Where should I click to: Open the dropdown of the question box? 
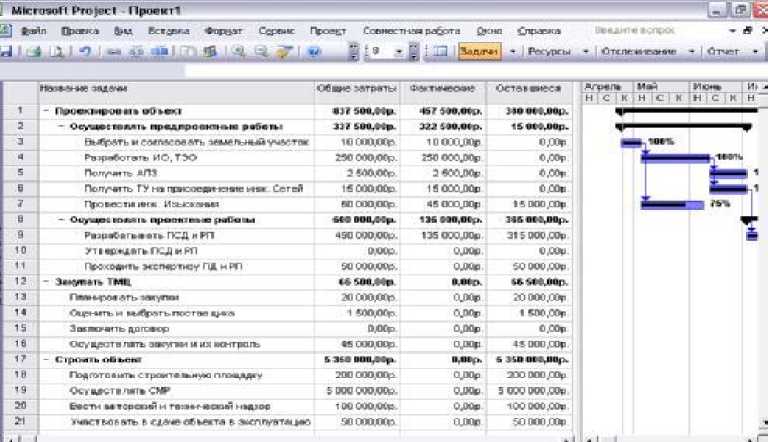tap(732, 30)
